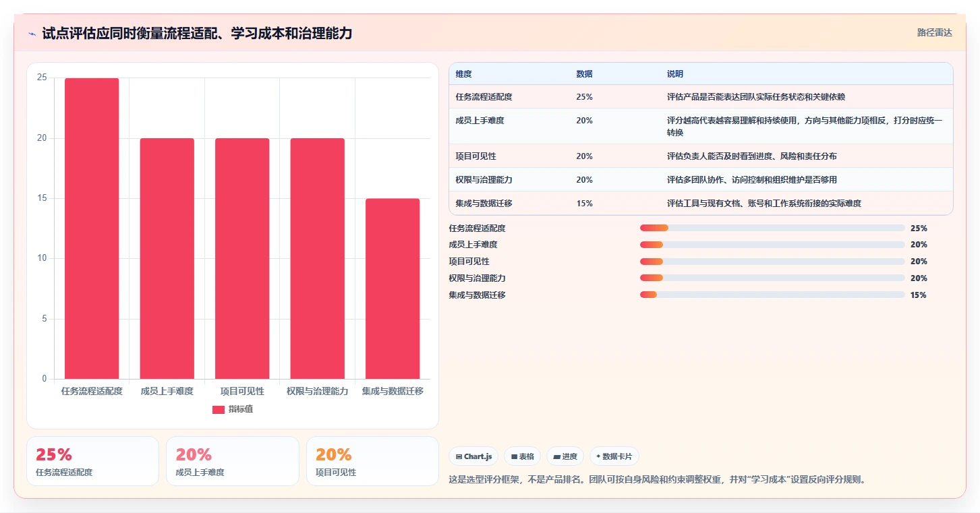Select the 成员上手难度 table cell
This screenshot has height=513, width=980.
pyautogui.click(x=509, y=126)
